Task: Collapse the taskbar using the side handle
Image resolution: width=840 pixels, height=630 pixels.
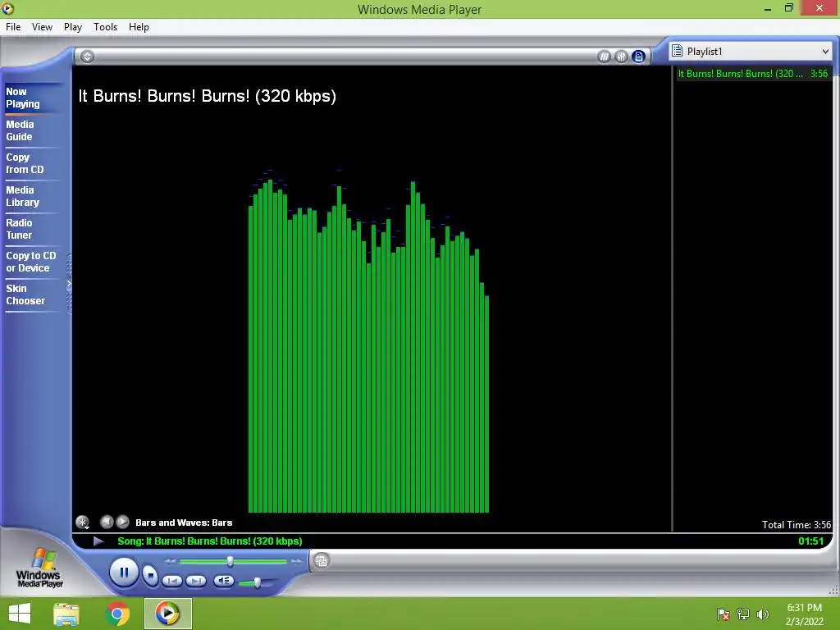Action: 69,284
